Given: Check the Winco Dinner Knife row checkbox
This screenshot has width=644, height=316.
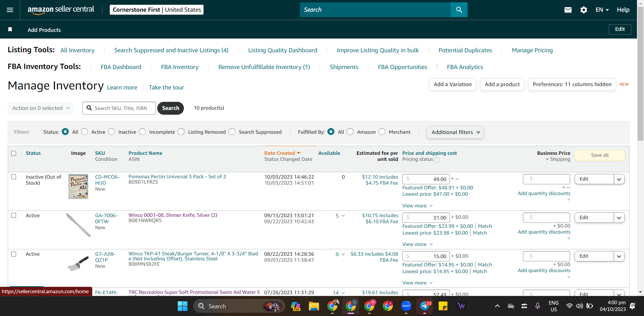Looking at the screenshot, I should (14, 215).
